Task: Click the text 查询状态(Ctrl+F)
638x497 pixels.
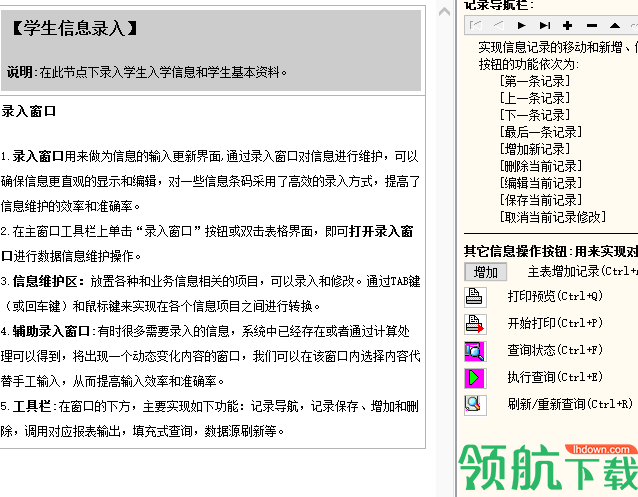Action: coord(555,350)
